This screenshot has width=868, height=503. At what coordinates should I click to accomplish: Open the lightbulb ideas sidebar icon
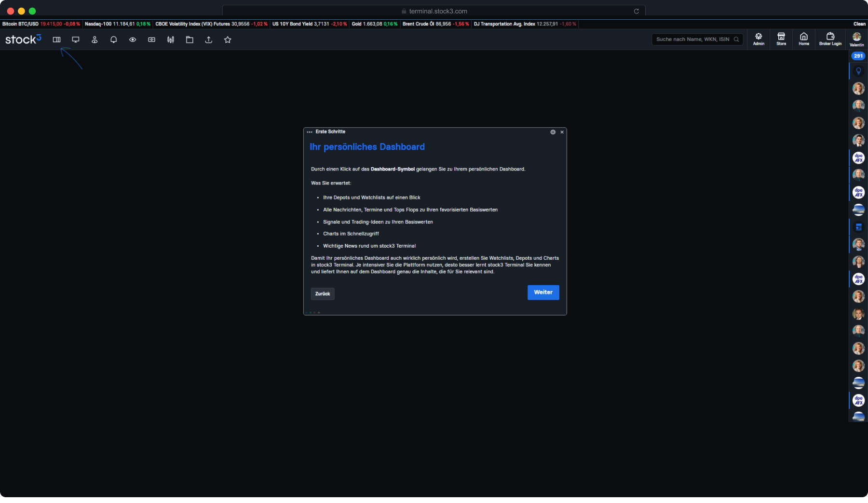pyautogui.click(x=858, y=71)
